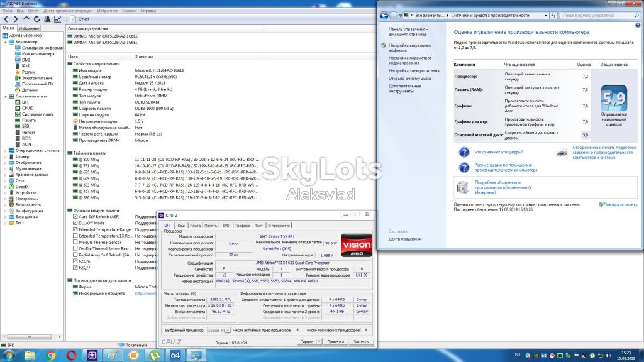Image resolution: width=644 pixels, height=362 pixels.
Task: Select ACPI item in AIDA64 tree
Action: point(26,145)
